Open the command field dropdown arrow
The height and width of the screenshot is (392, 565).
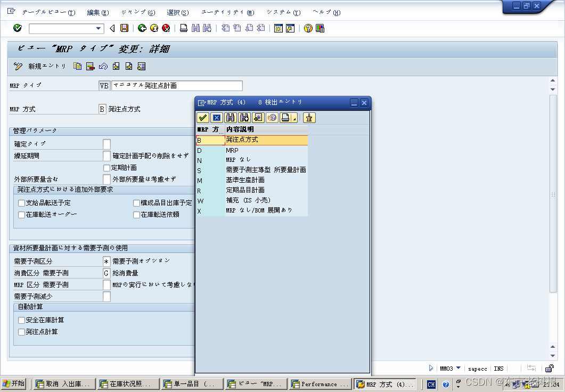pyautogui.click(x=99, y=28)
